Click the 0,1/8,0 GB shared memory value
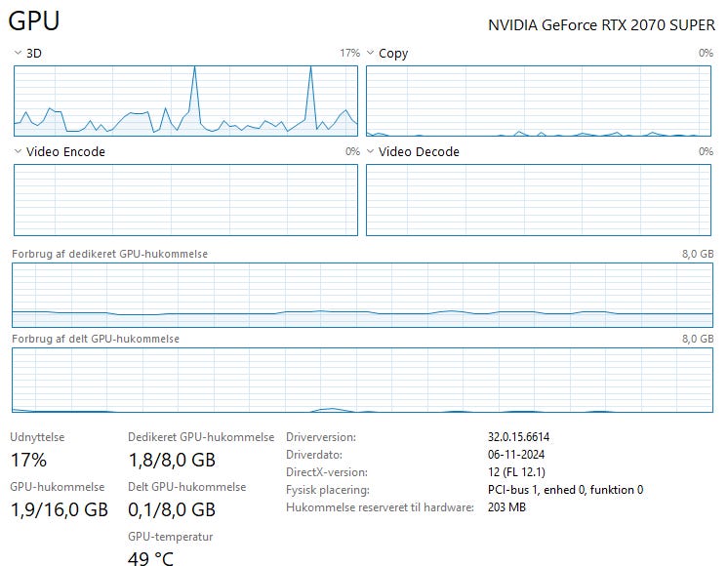This screenshot has width=728, height=566. point(172,509)
